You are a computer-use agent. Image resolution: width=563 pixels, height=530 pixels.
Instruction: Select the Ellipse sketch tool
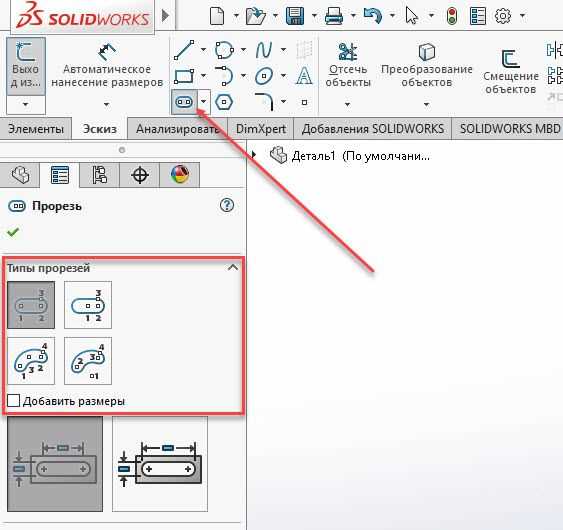click(x=264, y=76)
